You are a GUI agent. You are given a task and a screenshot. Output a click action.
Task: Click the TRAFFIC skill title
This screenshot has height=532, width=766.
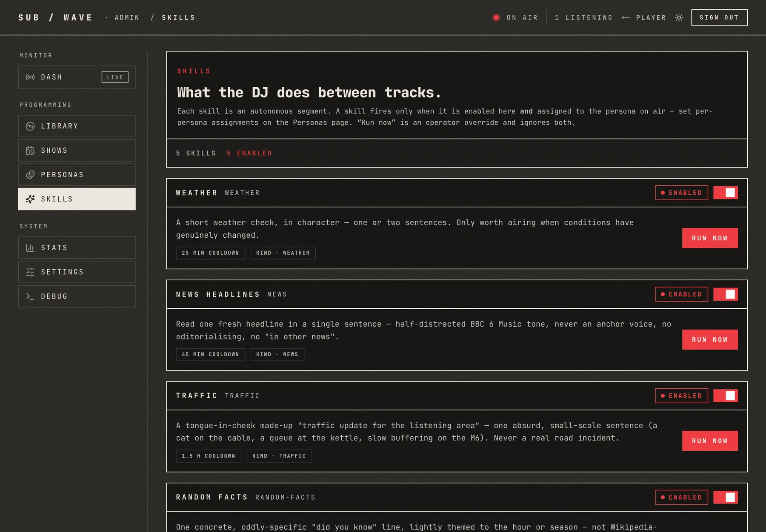pyautogui.click(x=197, y=396)
